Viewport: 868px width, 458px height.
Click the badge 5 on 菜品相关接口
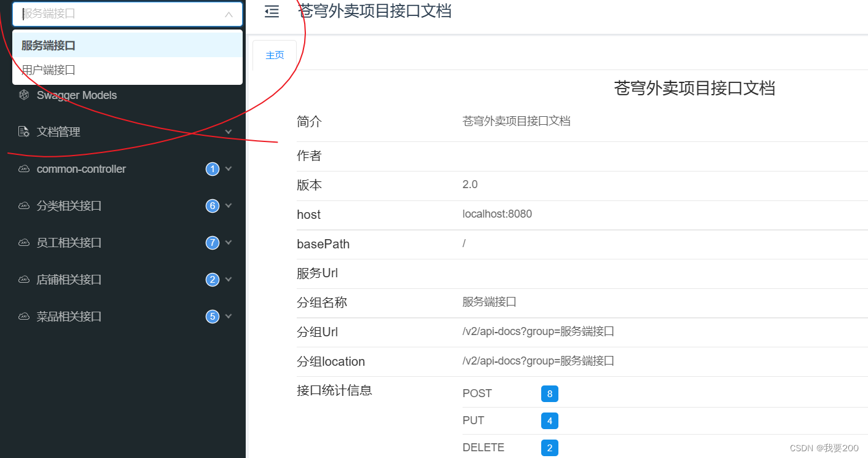pyautogui.click(x=213, y=317)
